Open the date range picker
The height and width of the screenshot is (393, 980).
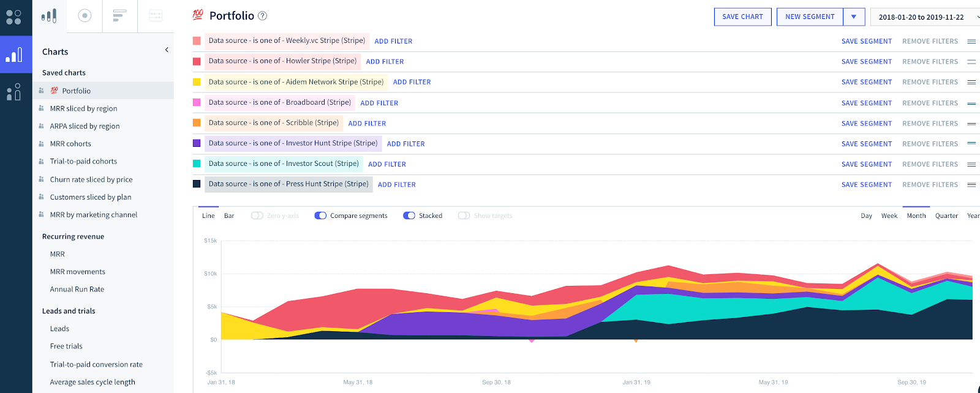click(x=925, y=17)
